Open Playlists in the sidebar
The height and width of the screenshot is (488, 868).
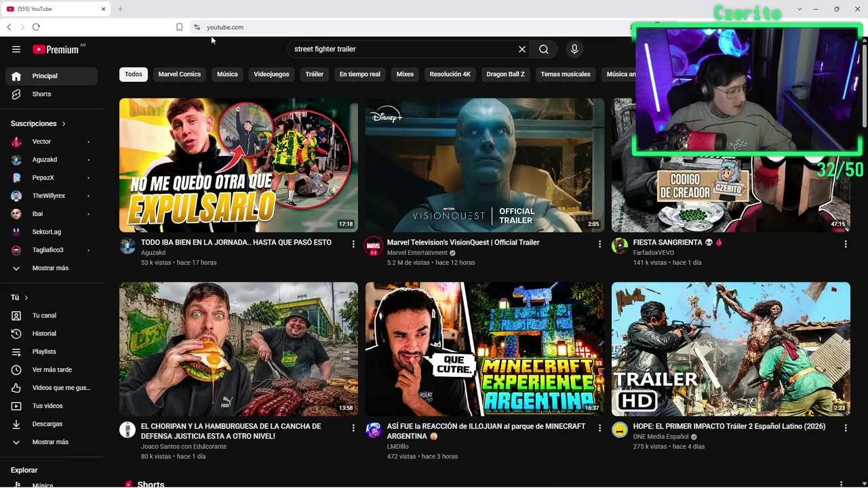click(52, 352)
